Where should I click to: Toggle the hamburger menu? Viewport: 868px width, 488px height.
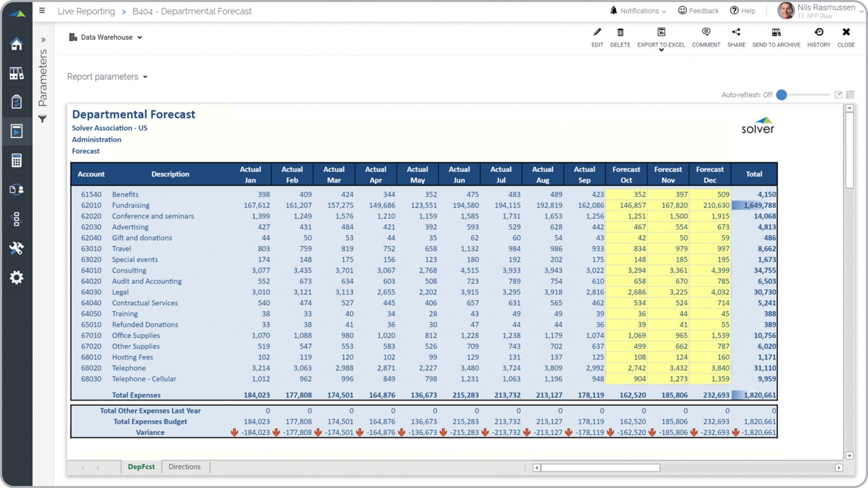point(42,11)
